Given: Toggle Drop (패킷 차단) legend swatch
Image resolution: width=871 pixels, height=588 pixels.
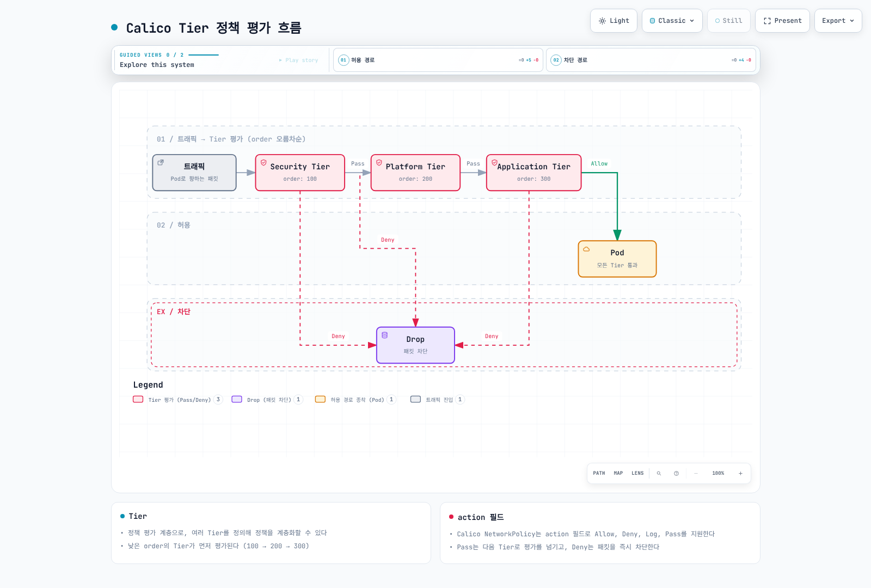Looking at the screenshot, I should [237, 399].
